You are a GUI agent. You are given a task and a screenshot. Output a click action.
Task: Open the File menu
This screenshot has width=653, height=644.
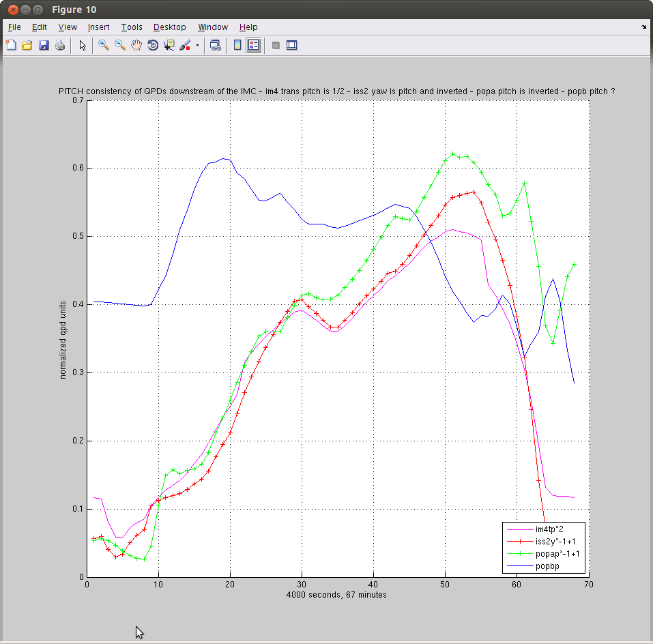pyautogui.click(x=14, y=27)
